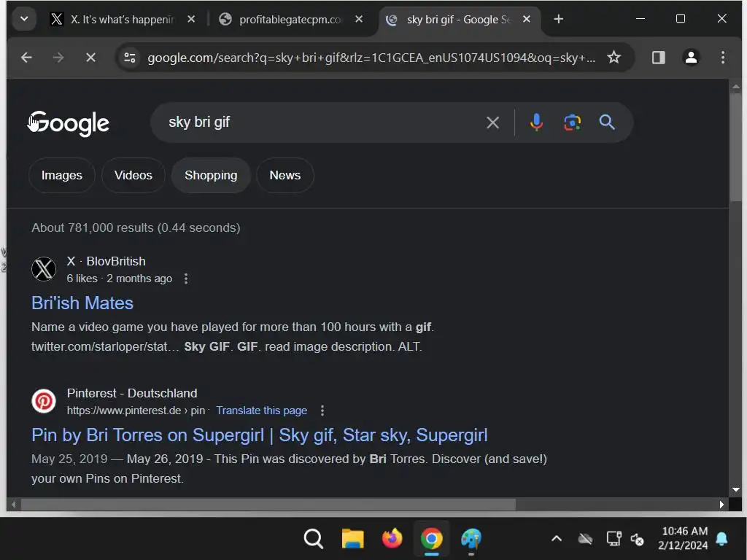Click the vertical scrollbar down arrow
Screen dimensions: 747x560
tap(736, 489)
